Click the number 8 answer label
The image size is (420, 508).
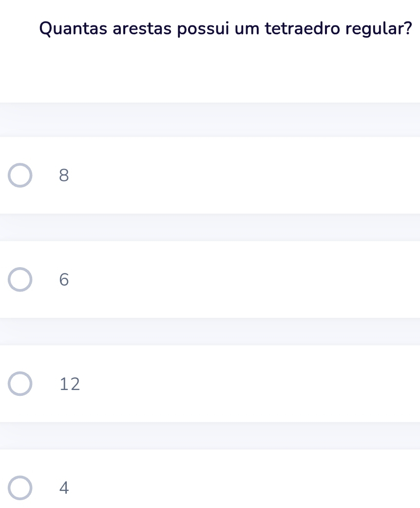(64, 176)
